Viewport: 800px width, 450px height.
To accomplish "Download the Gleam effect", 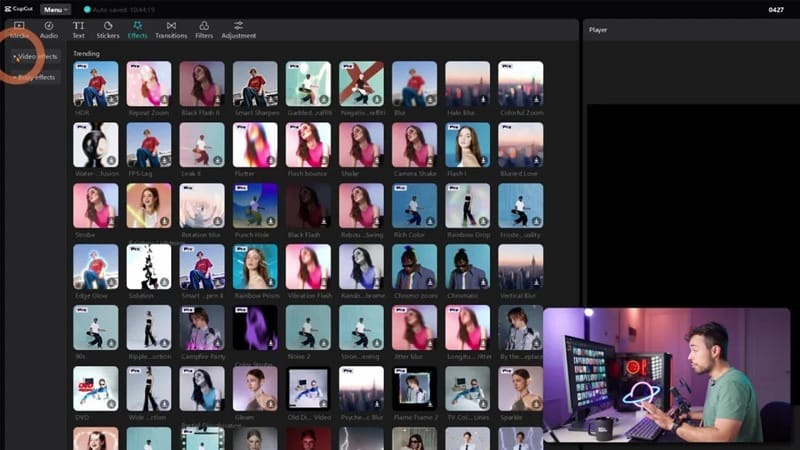I will tap(270, 404).
